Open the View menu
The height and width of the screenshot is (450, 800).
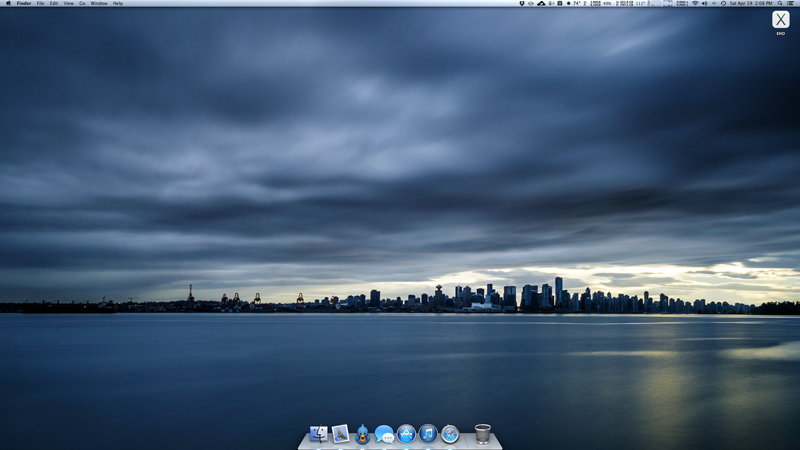tap(68, 3)
